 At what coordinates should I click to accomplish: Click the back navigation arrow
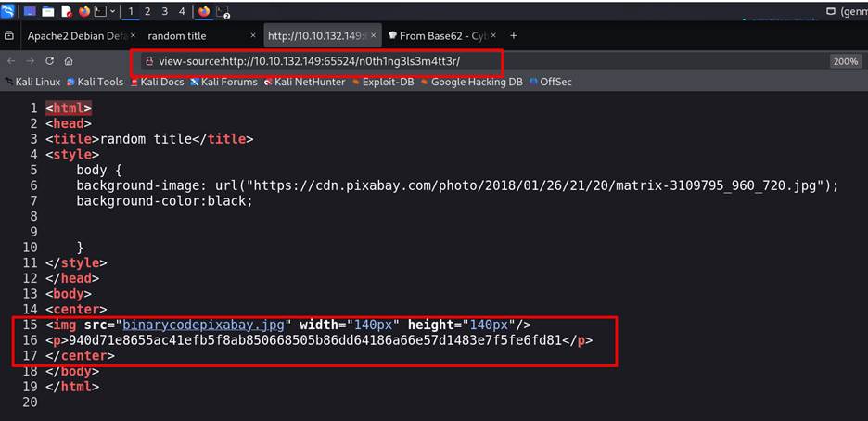(11, 60)
